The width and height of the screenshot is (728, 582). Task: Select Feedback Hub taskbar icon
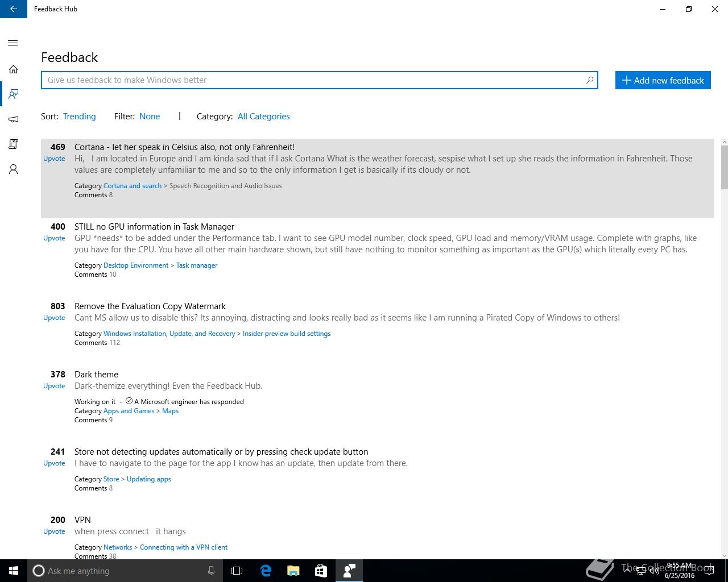point(349,571)
